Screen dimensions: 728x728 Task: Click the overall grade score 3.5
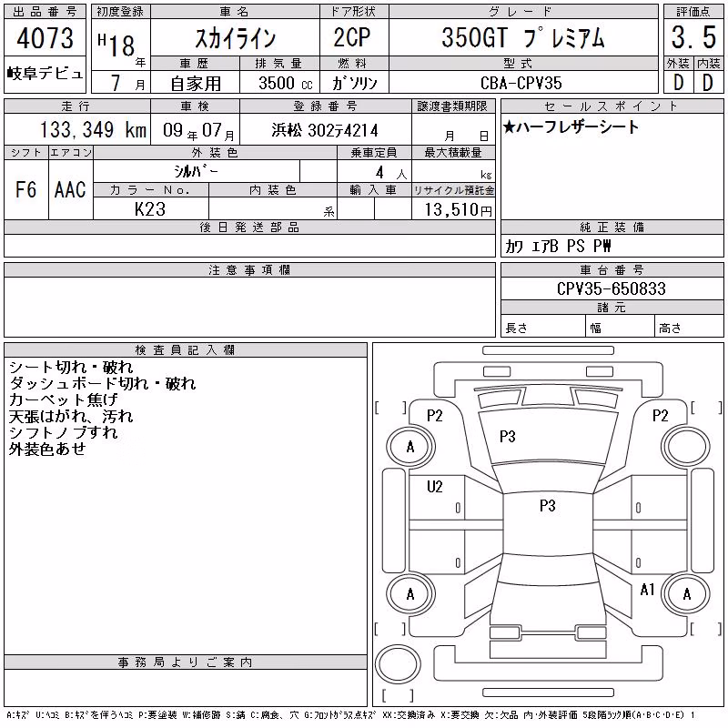click(x=693, y=37)
